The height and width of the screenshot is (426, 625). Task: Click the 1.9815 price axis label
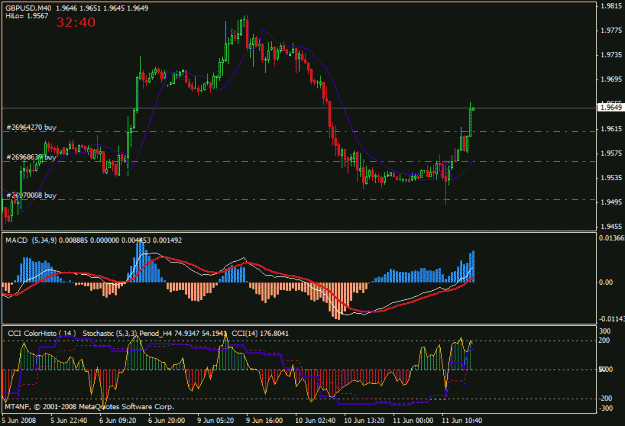click(611, 6)
